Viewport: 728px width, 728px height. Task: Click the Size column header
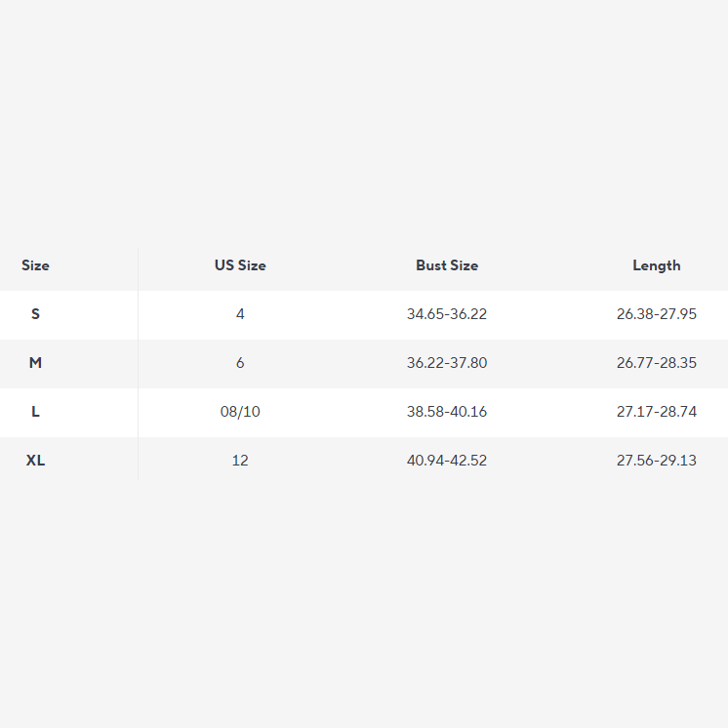pos(35,265)
